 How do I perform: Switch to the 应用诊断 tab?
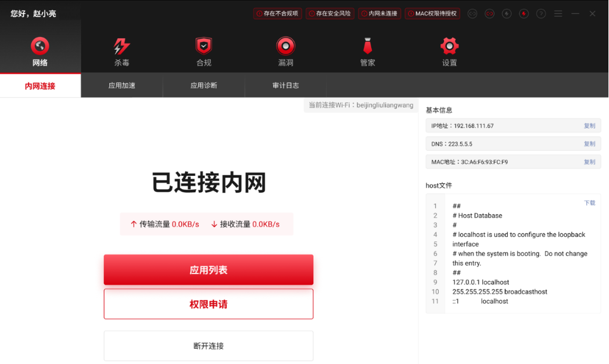pyautogui.click(x=203, y=85)
